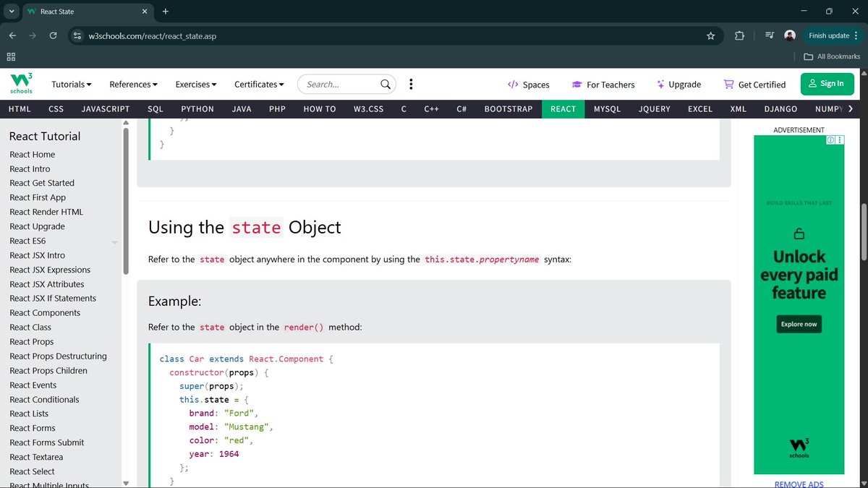Click the site information icon in the address bar
Screen dimensions: 868x488
pyautogui.click(x=78, y=35)
